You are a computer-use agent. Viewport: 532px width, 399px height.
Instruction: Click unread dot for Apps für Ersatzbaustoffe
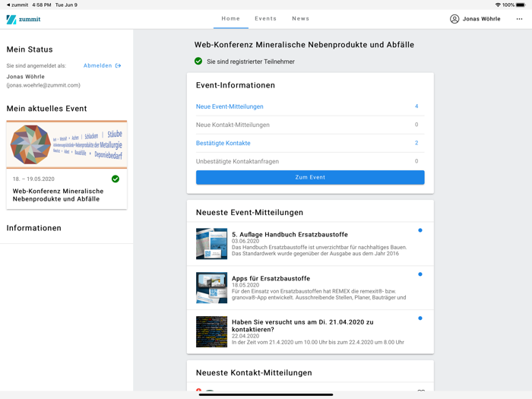coord(420,274)
